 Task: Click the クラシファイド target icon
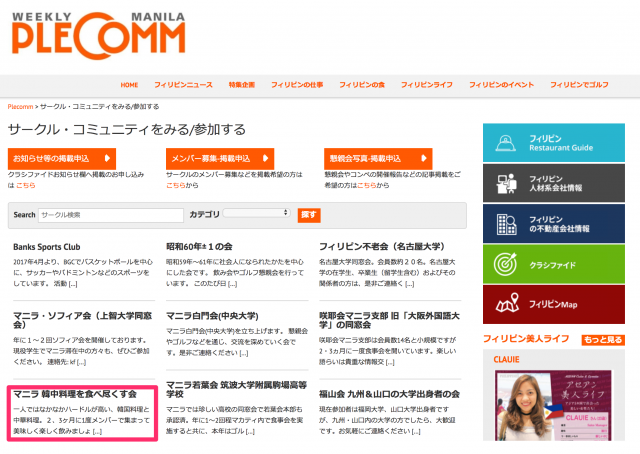tap(506, 263)
